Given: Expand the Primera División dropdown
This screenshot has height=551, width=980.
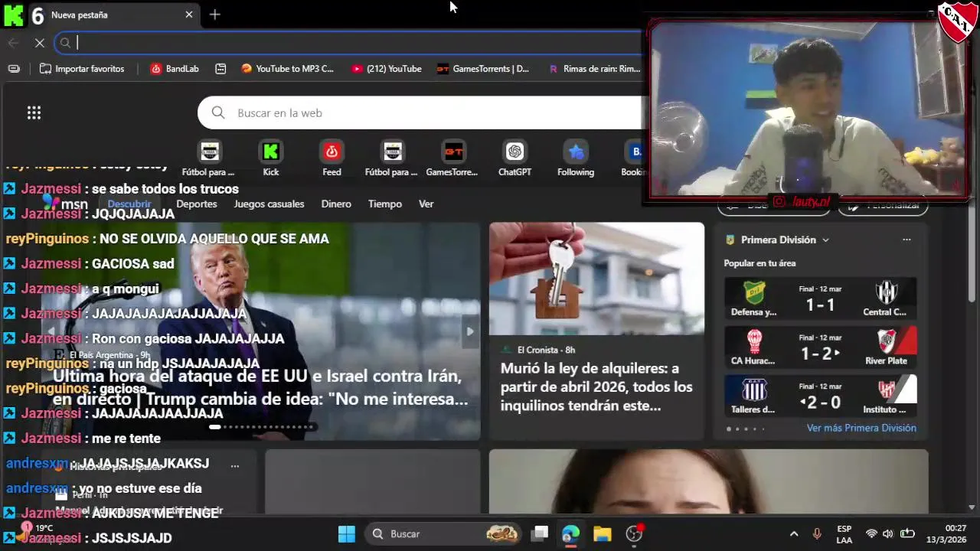Looking at the screenshot, I should [x=825, y=240].
